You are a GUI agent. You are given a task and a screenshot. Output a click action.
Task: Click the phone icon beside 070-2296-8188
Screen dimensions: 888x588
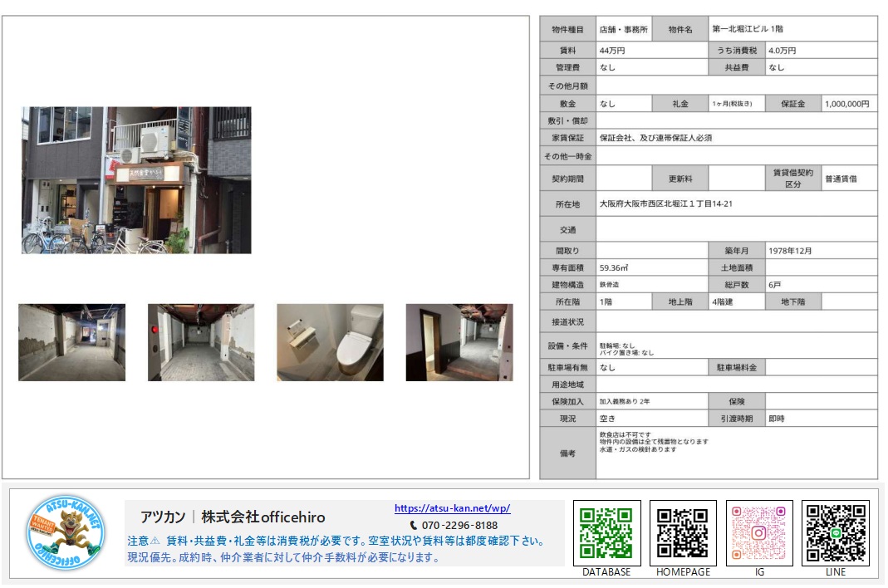tap(414, 525)
